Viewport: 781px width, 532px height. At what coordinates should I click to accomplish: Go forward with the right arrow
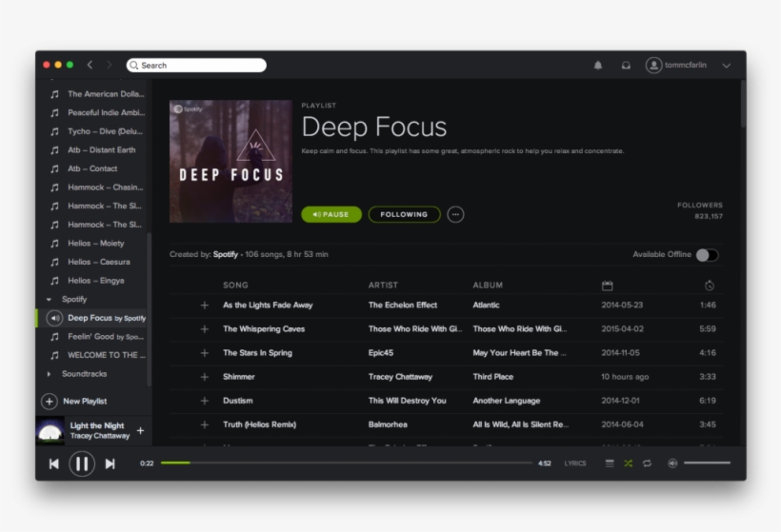coord(110,65)
